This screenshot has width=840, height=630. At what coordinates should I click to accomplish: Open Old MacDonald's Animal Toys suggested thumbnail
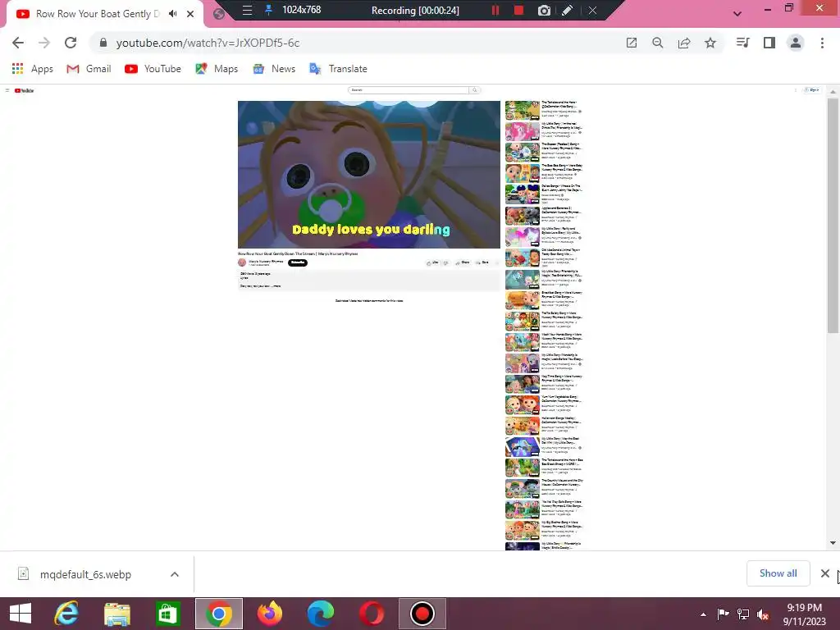coord(523,258)
